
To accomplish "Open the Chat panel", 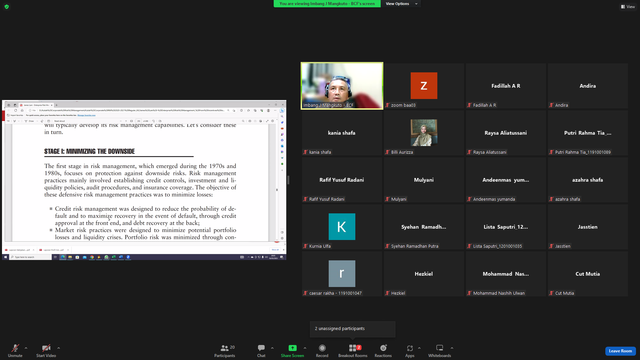I will tap(261, 350).
